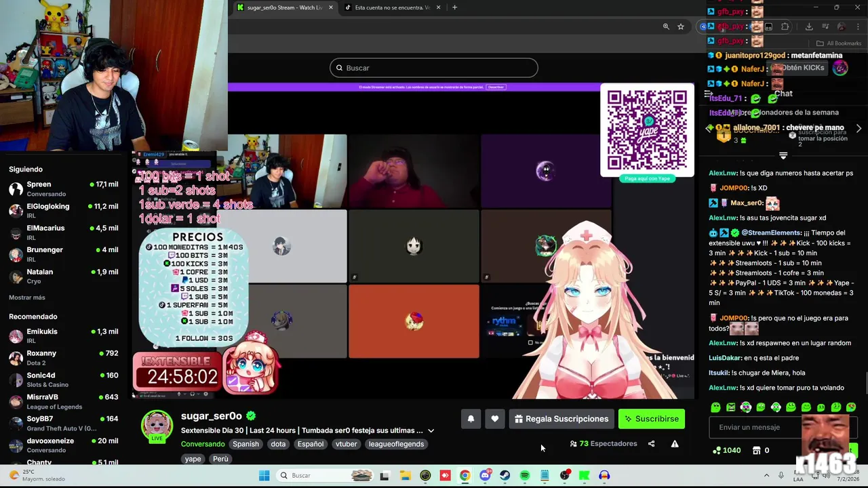Focus the Windows taskbar Buscar search box
Viewport: 868px width, 488px height.
point(326,475)
